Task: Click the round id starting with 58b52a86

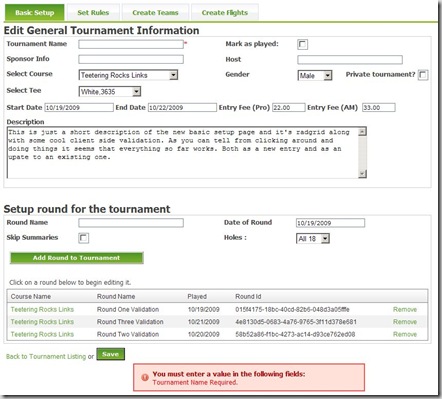Action: [295, 334]
